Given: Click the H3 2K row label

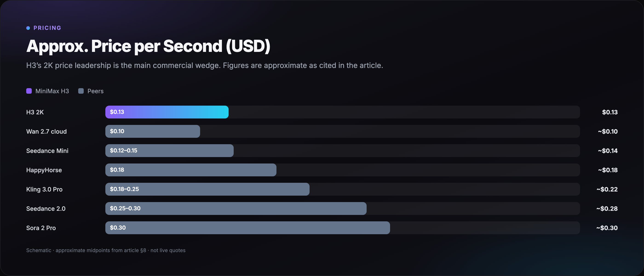Looking at the screenshot, I should 35,112.
